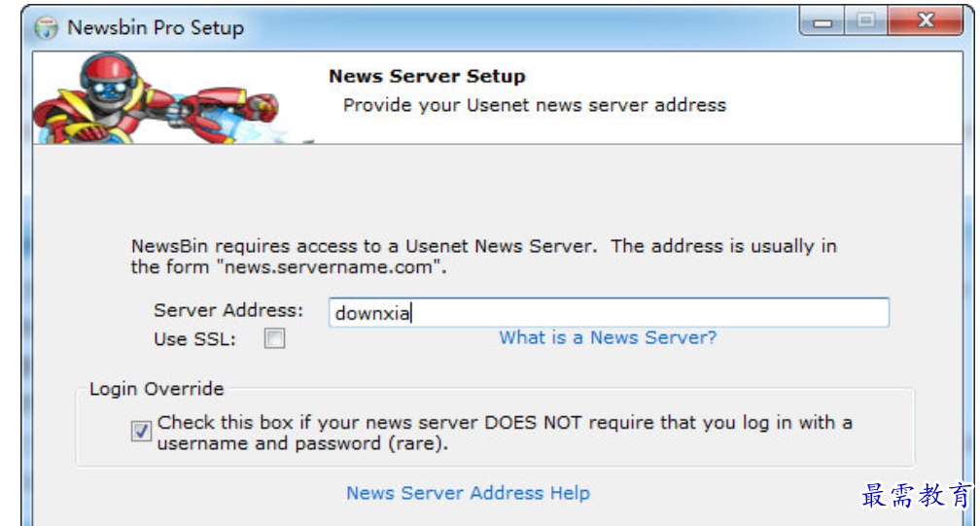Open the News Server Address Help link
The width and height of the screenshot is (980, 526).
pos(469,493)
